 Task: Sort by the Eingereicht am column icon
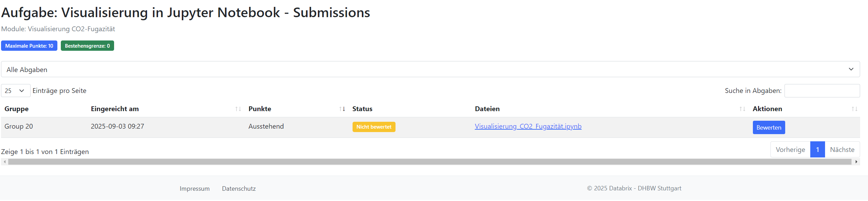click(238, 109)
